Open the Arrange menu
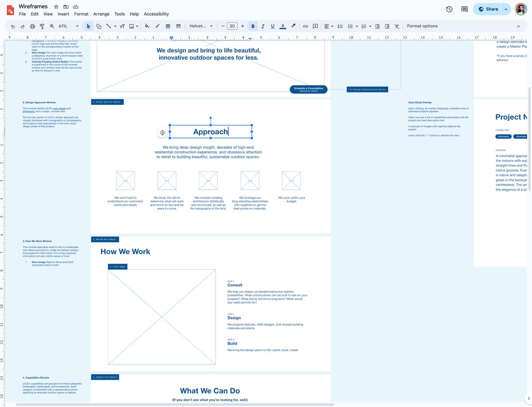The width and height of the screenshot is (532, 407). click(101, 14)
